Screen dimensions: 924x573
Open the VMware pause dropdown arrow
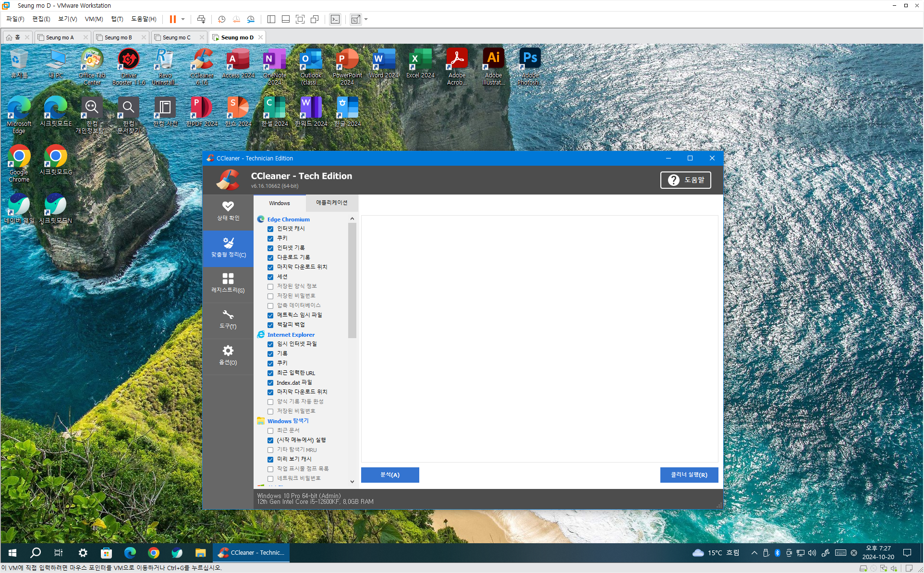[x=183, y=19]
